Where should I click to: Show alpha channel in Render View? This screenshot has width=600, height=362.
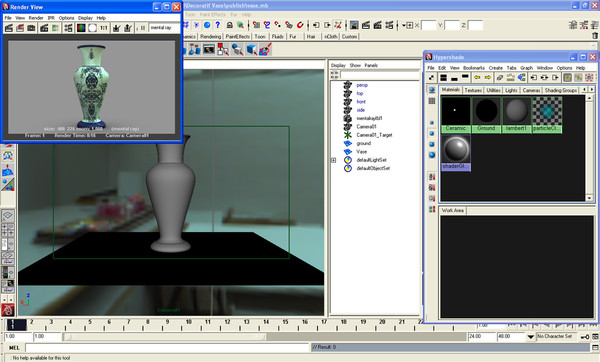point(93,28)
